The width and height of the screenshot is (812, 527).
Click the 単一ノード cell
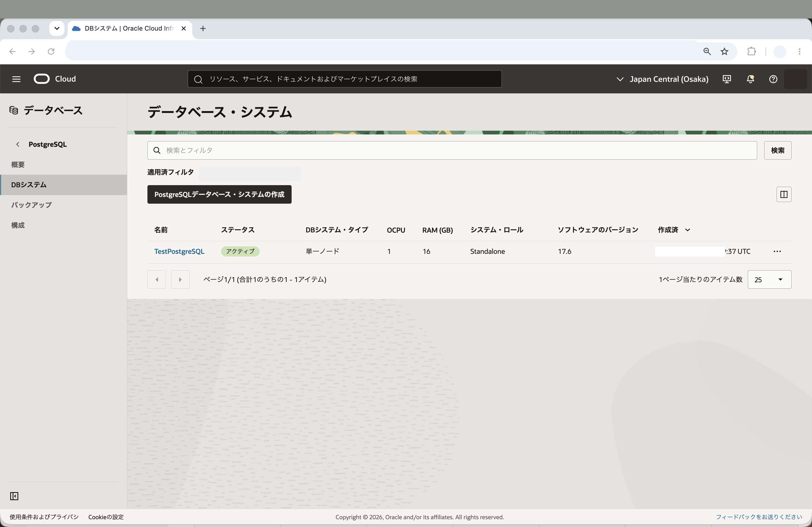[x=322, y=252]
